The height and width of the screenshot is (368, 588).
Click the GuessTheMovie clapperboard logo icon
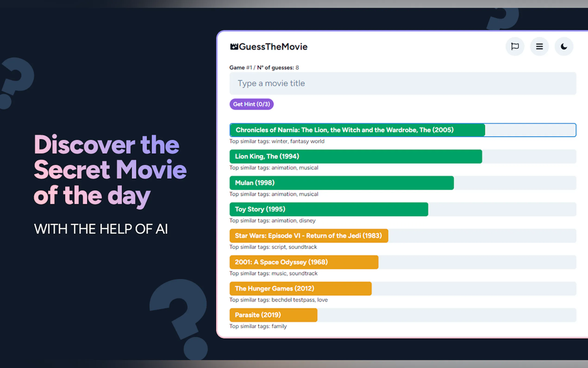pyautogui.click(x=234, y=47)
